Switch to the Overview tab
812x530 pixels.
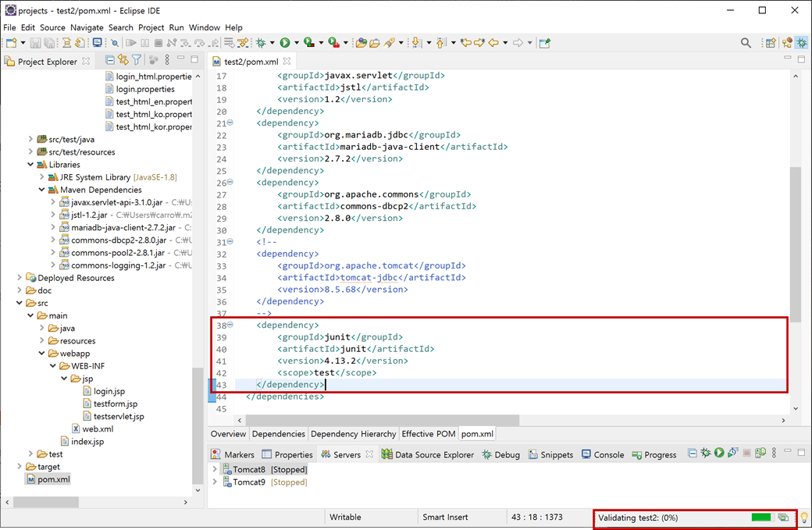pos(228,434)
